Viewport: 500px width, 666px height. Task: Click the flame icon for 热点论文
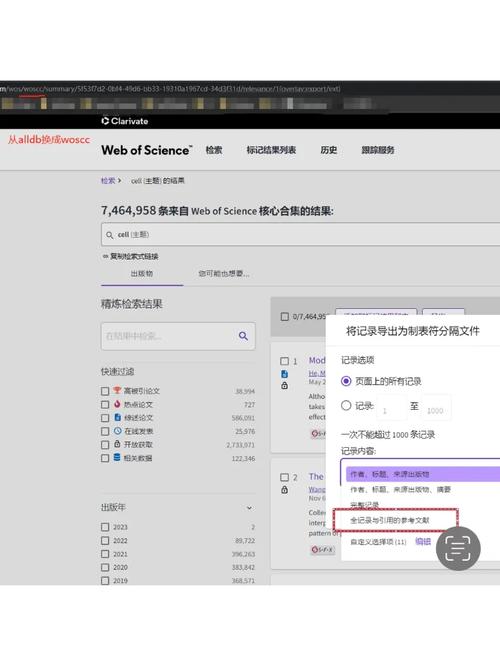coord(117,404)
